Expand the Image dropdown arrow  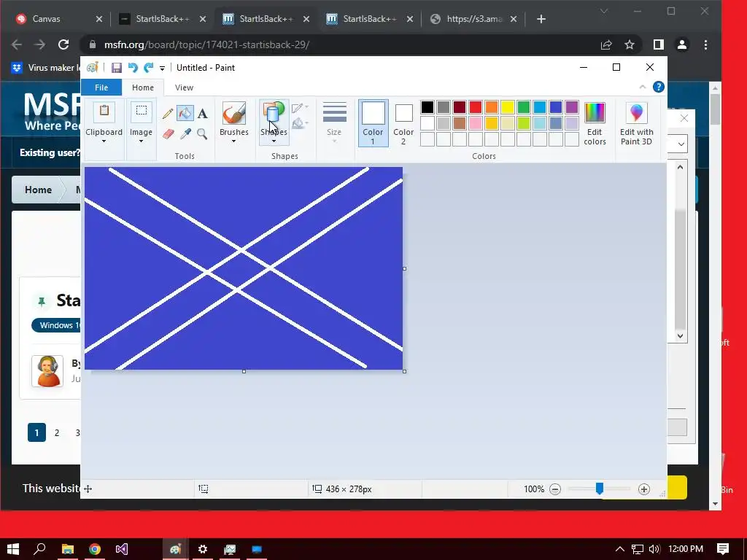click(x=141, y=141)
